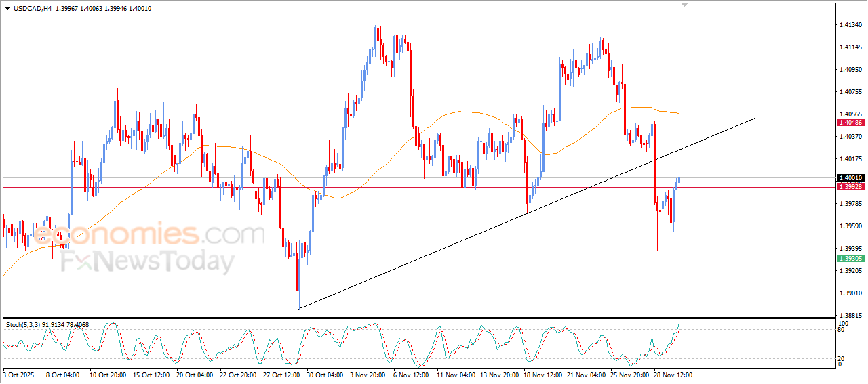This screenshot has width=868, height=384.
Task: Click the 1.38815 price scale label
Action: (x=850, y=316)
